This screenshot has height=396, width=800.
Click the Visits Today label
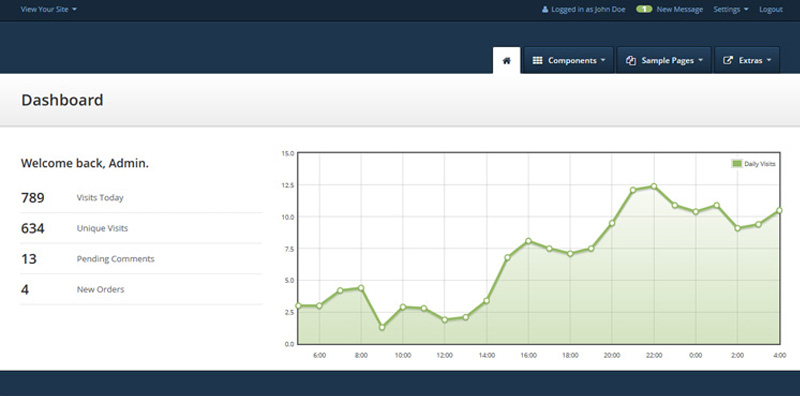pos(100,197)
